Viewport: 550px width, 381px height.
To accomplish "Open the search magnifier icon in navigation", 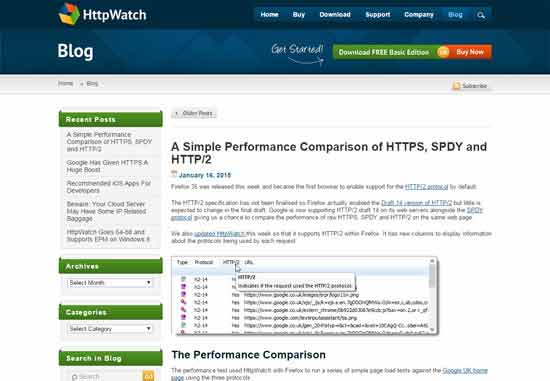I will click(x=481, y=15).
